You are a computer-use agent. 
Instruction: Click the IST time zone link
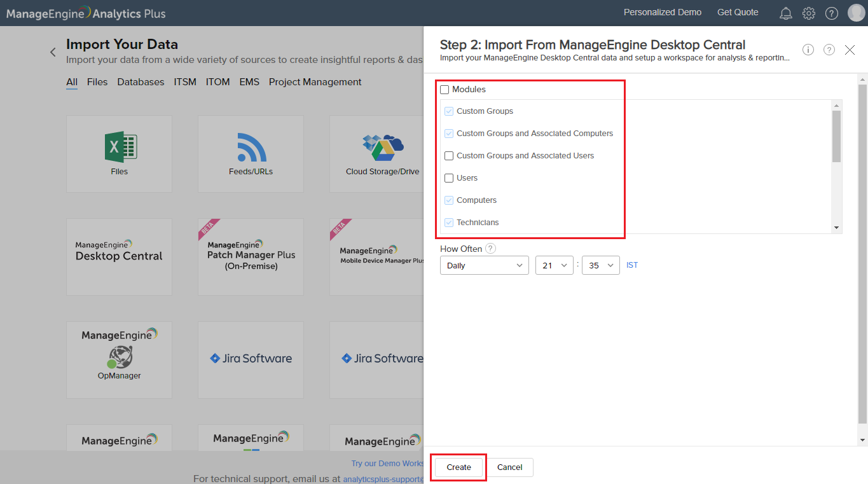(x=632, y=265)
